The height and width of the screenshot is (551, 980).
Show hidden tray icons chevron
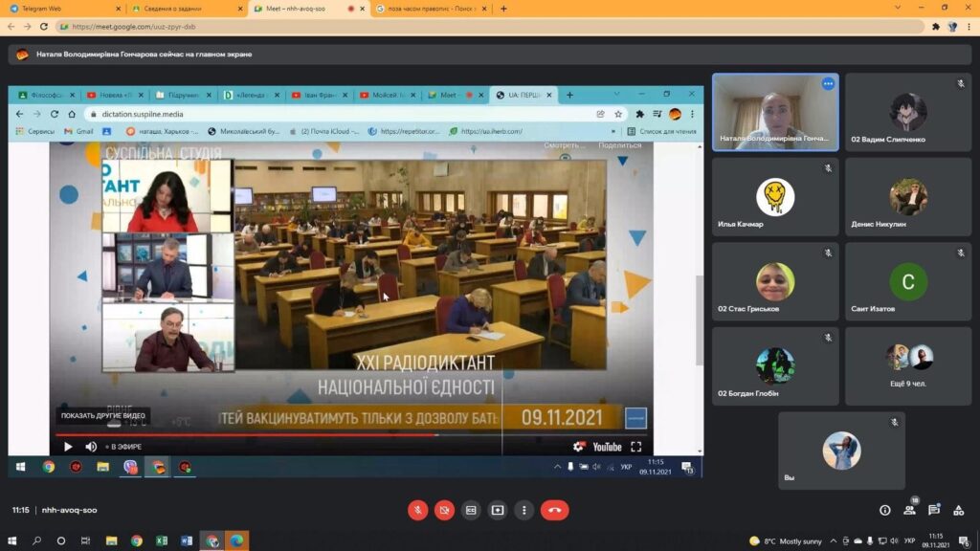pyautogui.click(x=834, y=541)
